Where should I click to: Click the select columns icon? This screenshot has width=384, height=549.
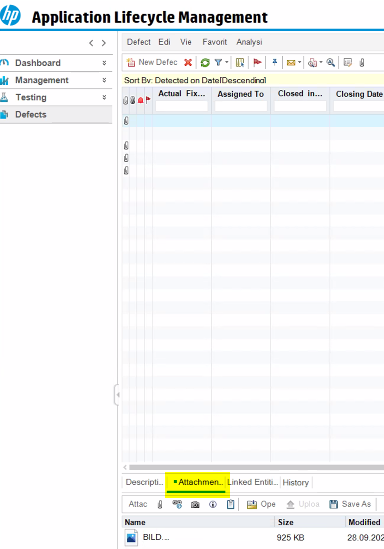[240, 63]
